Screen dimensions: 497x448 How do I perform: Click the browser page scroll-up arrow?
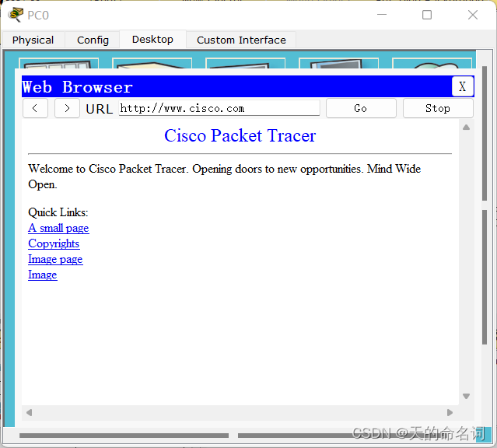466,128
